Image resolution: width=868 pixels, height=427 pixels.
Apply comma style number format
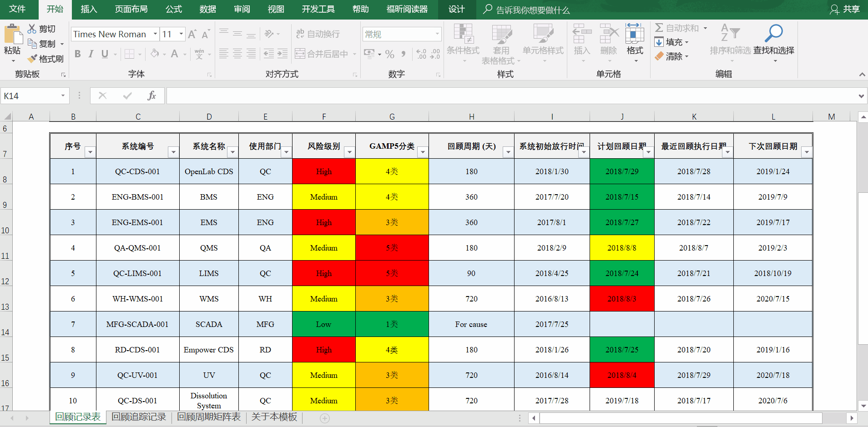(404, 54)
